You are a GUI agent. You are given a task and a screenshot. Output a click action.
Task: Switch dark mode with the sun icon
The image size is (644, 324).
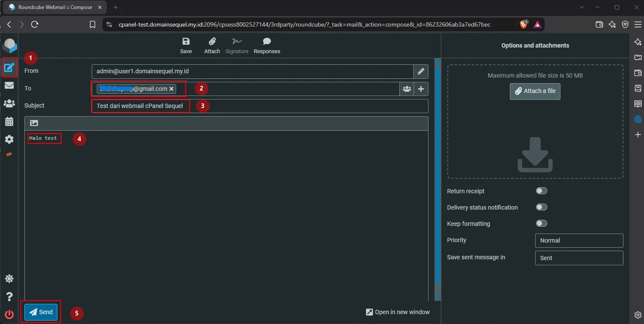tap(9, 279)
